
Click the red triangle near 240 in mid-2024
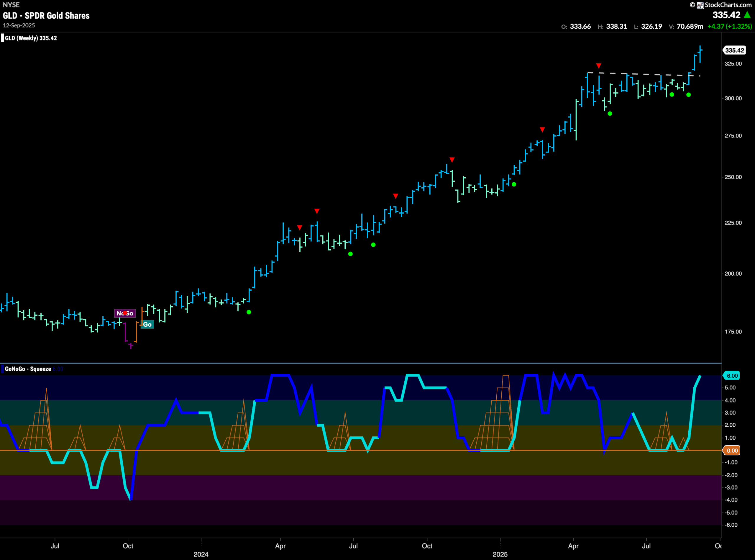coord(395,196)
